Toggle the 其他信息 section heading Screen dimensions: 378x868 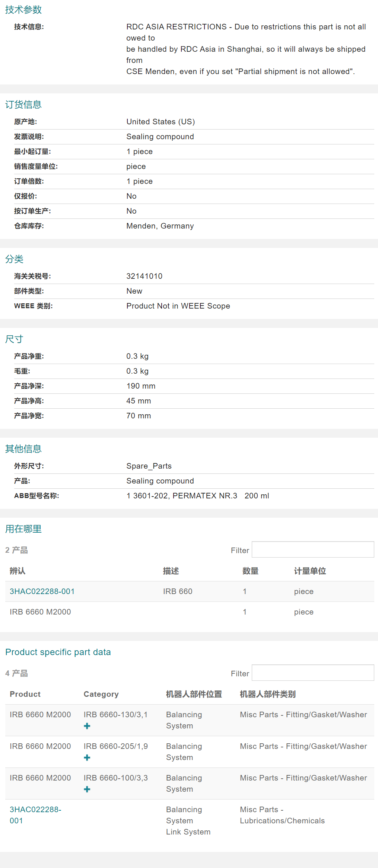click(23, 449)
